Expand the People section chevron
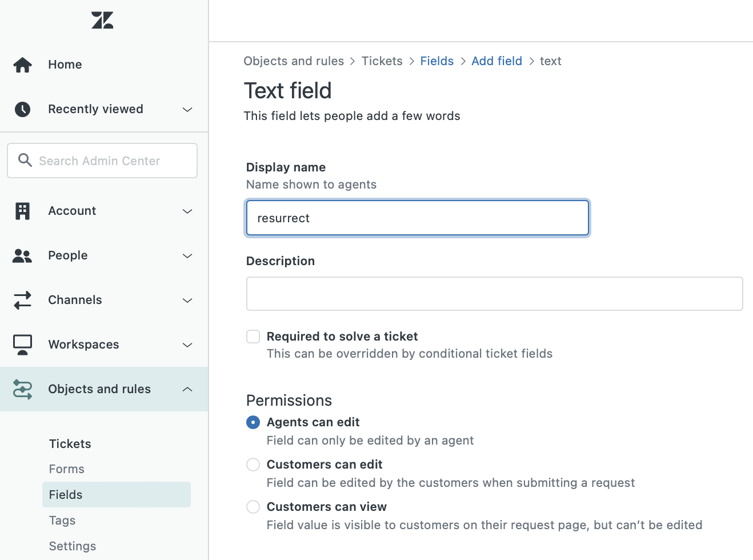Screen dimensions: 753x560 click(x=187, y=255)
